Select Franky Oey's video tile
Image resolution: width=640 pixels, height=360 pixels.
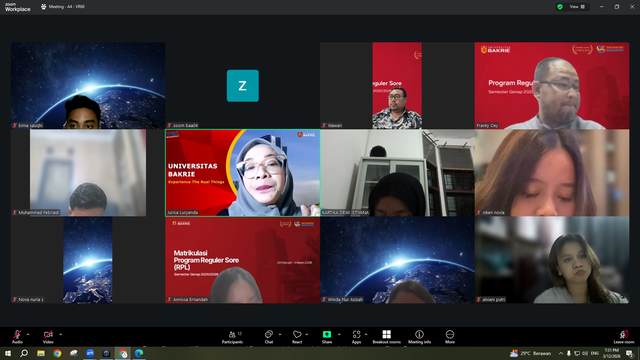pos(552,85)
